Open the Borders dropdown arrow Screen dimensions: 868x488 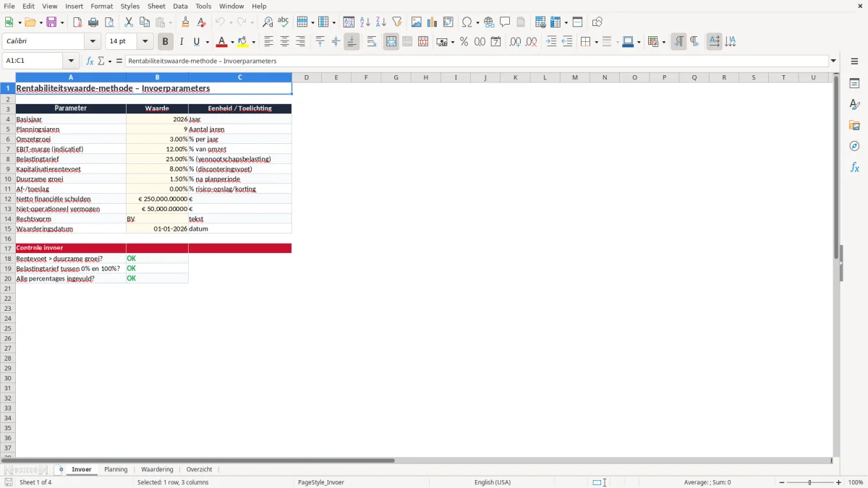click(596, 42)
